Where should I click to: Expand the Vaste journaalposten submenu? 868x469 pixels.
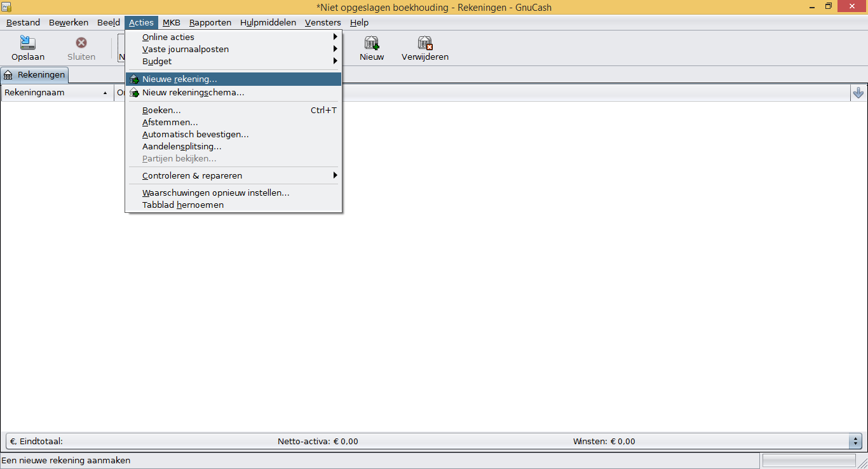coord(234,49)
